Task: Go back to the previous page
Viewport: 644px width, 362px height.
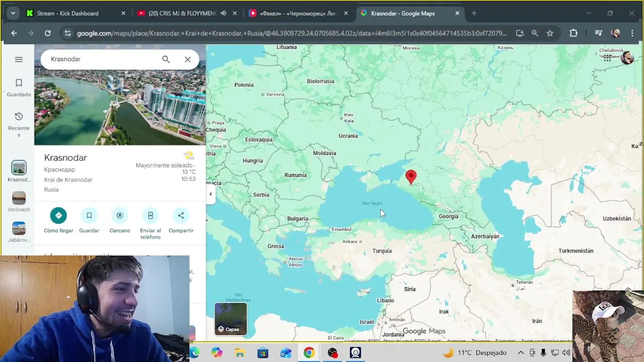Action: [x=14, y=33]
